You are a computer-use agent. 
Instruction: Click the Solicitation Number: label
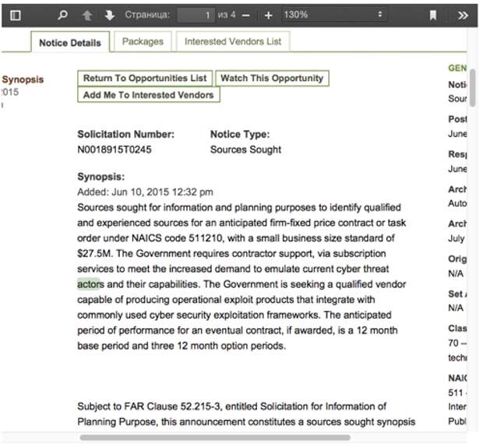pyautogui.click(x=125, y=134)
